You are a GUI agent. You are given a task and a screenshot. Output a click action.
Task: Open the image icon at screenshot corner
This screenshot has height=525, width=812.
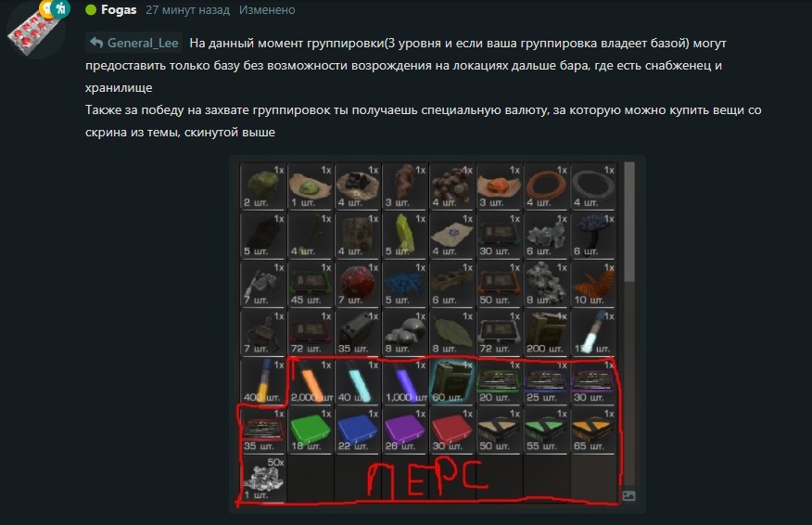tap(628, 496)
